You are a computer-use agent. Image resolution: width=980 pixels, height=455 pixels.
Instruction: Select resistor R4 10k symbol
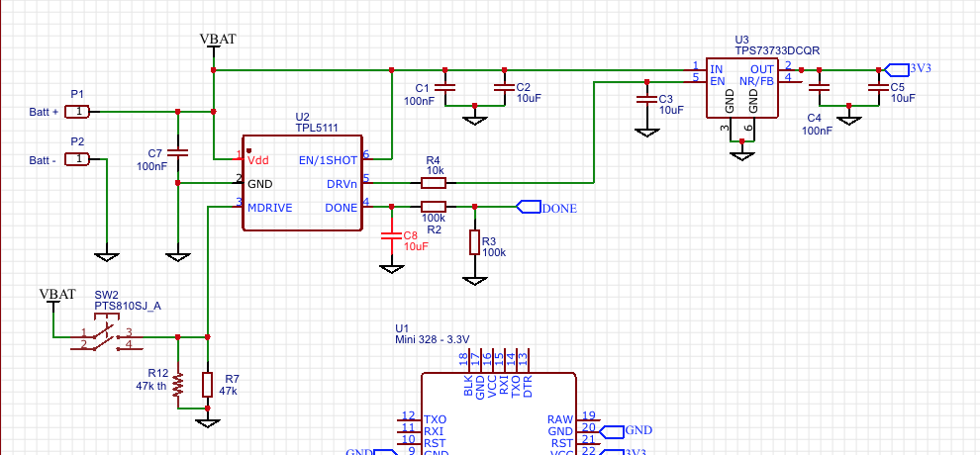click(434, 183)
